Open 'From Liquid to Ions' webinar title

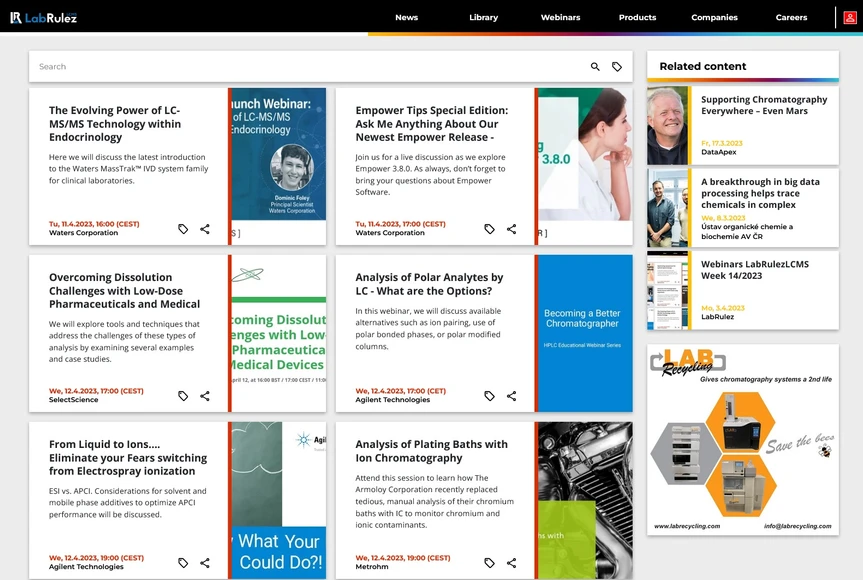click(128, 457)
